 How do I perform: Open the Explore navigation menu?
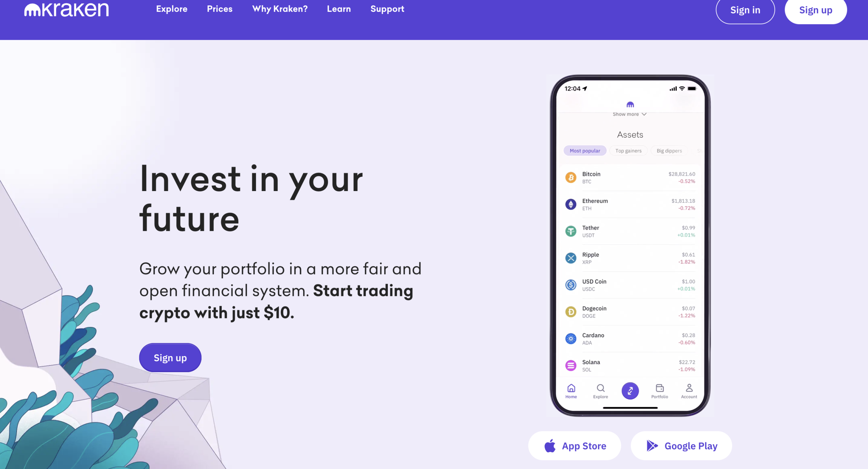pyautogui.click(x=171, y=9)
